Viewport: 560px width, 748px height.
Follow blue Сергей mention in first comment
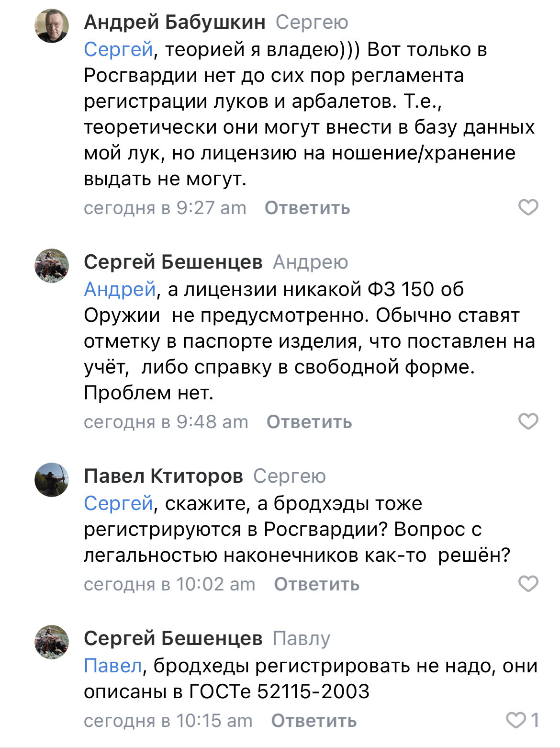coord(118,49)
